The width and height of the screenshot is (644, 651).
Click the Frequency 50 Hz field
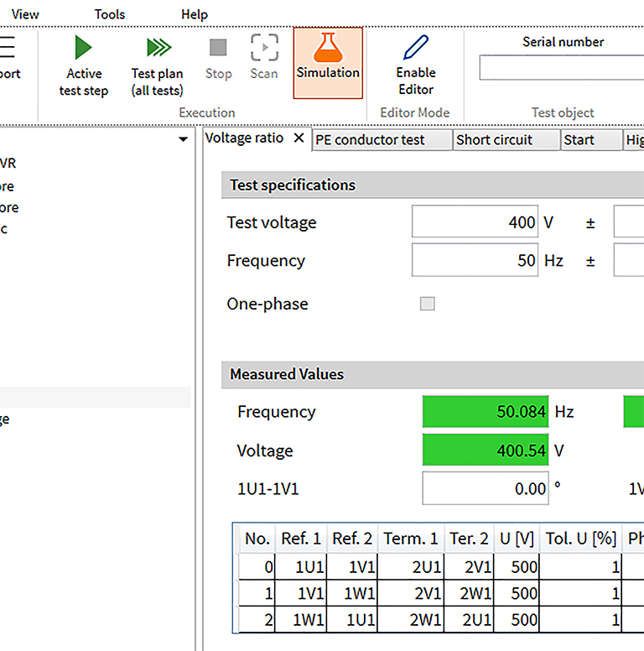pos(475,260)
